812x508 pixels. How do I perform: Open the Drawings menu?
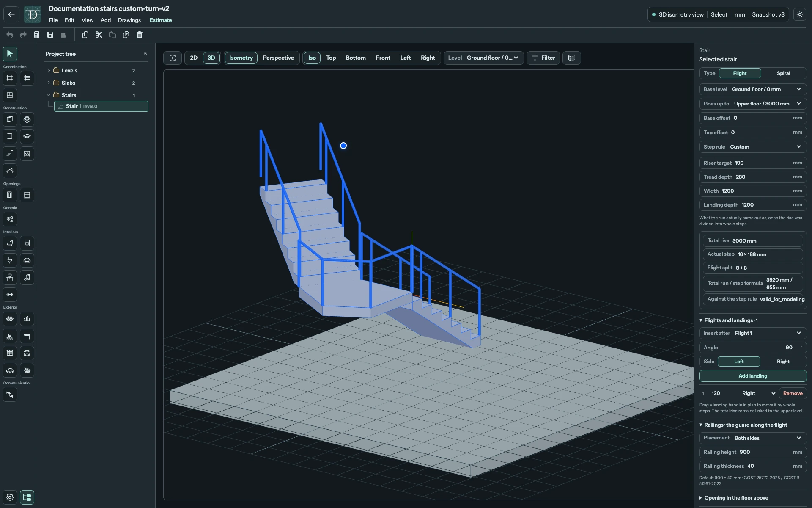pos(129,20)
